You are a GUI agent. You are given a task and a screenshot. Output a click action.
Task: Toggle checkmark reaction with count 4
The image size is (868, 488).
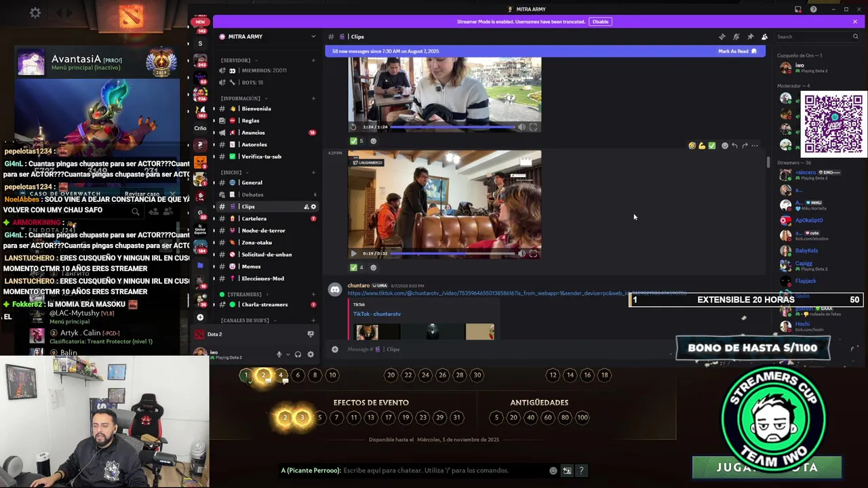357,267
